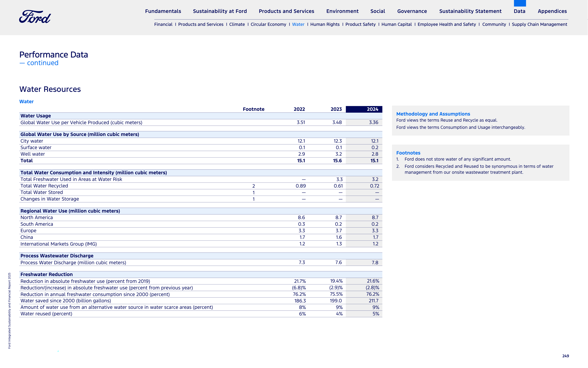Jump to Supply Chain Management subsection
The width and height of the screenshot is (588, 368).
[539, 24]
